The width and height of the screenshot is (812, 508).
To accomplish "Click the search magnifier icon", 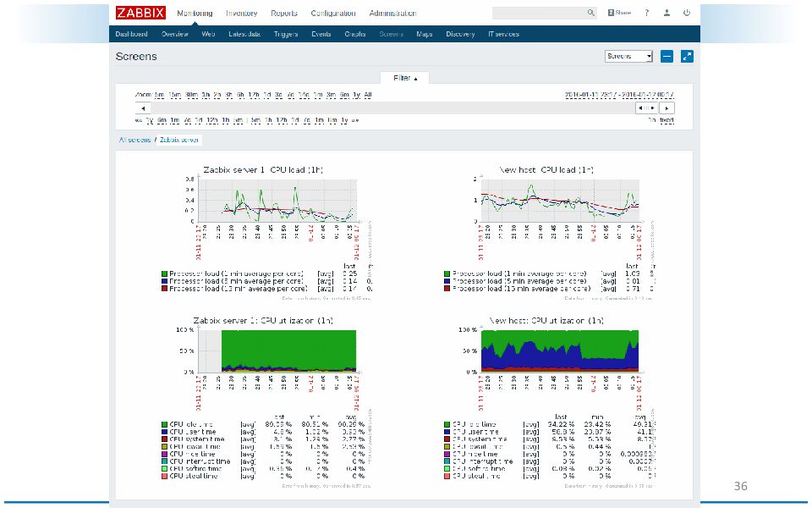I will 591,14.
